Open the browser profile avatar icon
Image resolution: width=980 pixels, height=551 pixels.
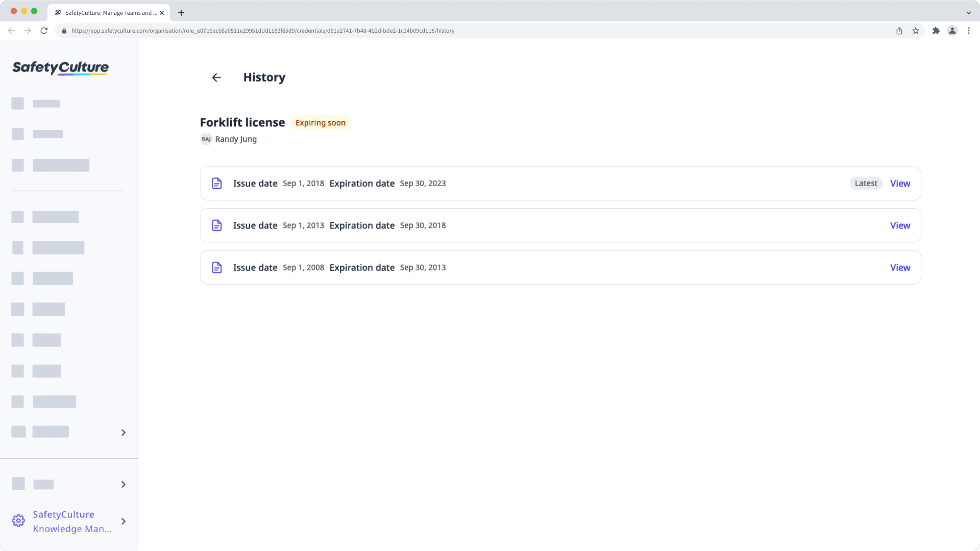click(x=952, y=31)
